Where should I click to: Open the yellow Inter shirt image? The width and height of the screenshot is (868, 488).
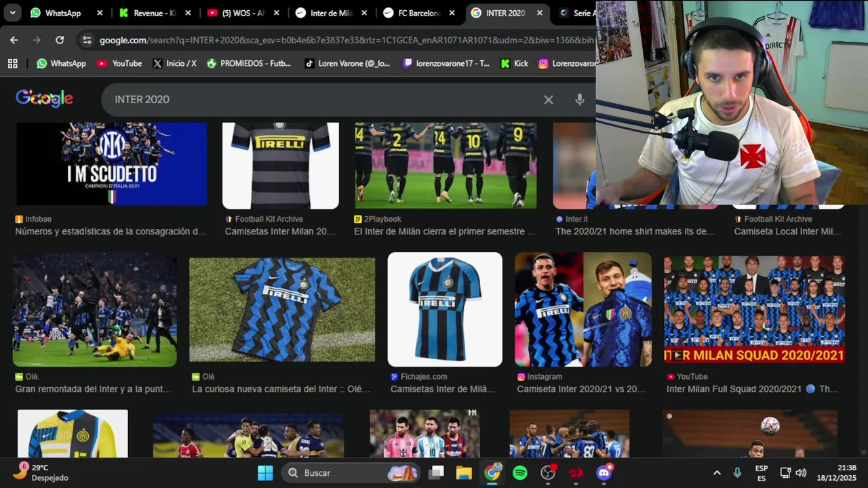click(x=73, y=434)
